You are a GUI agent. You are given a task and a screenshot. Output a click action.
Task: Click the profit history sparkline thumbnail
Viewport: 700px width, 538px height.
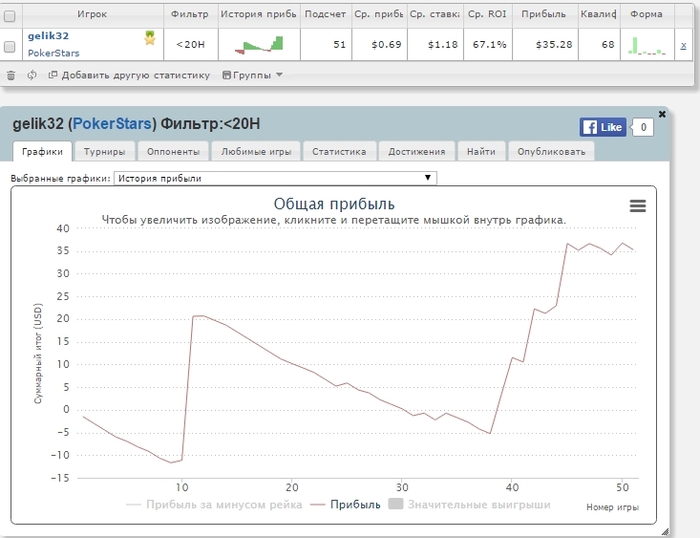259,45
